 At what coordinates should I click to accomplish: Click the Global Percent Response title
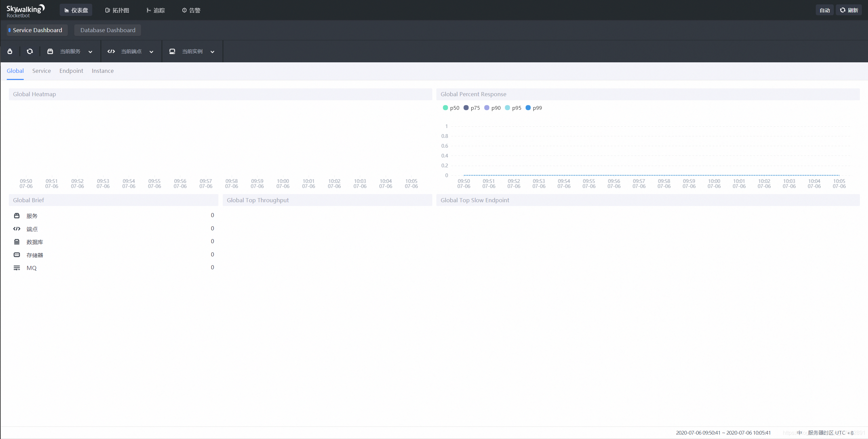click(x=473, y=94)
